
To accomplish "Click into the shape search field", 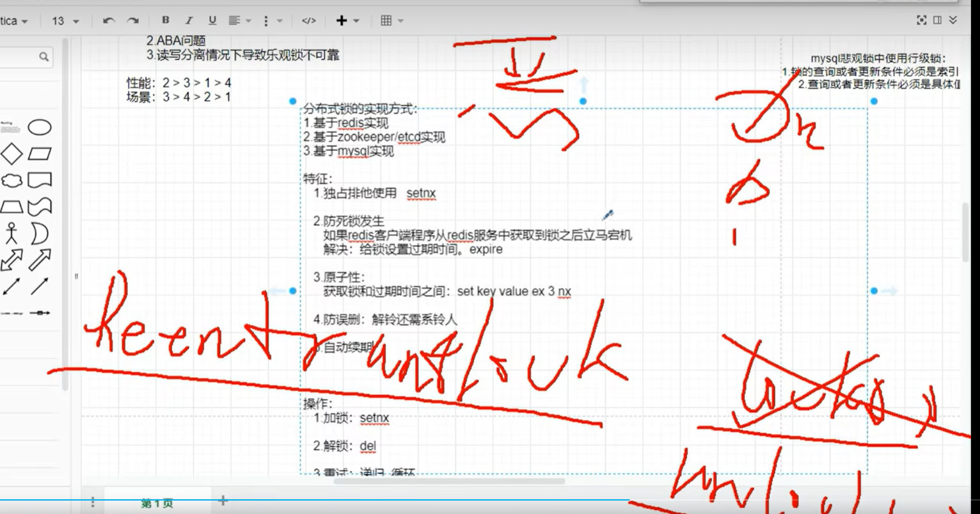I will (x=26, y=57).
